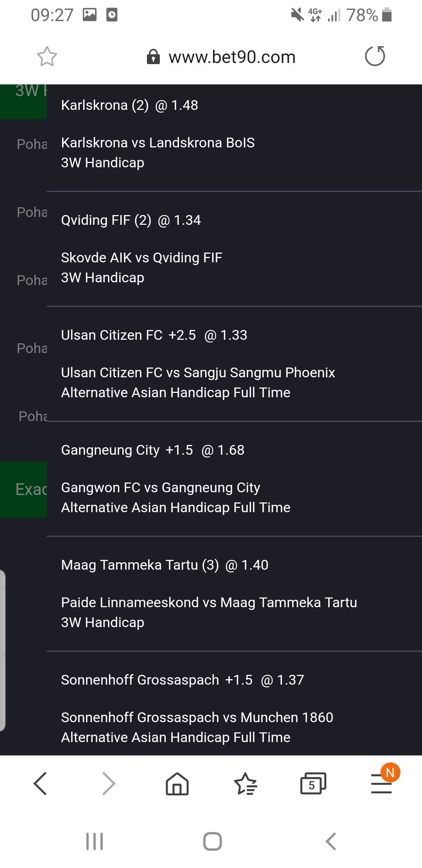Tap the www.bet90.com address field

tap(232, 57)
